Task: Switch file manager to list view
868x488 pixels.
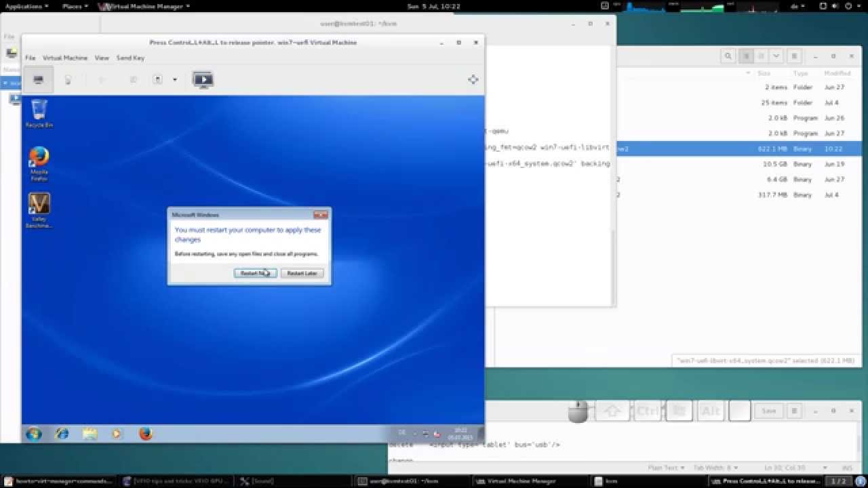Action: point(746,56)
